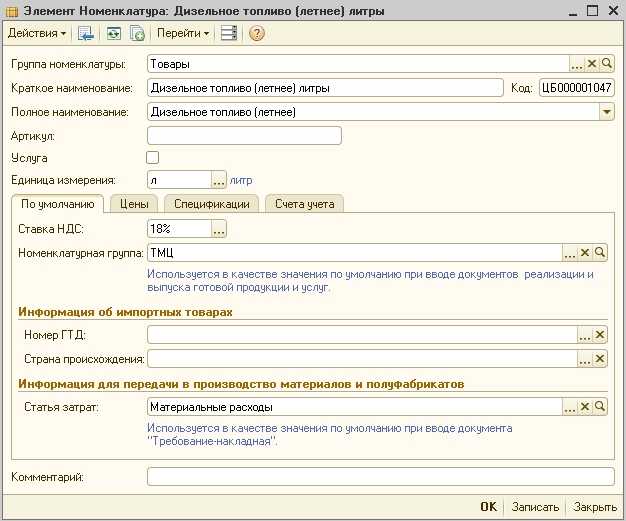Open Статья затрат item via magnifier icon

600,406
